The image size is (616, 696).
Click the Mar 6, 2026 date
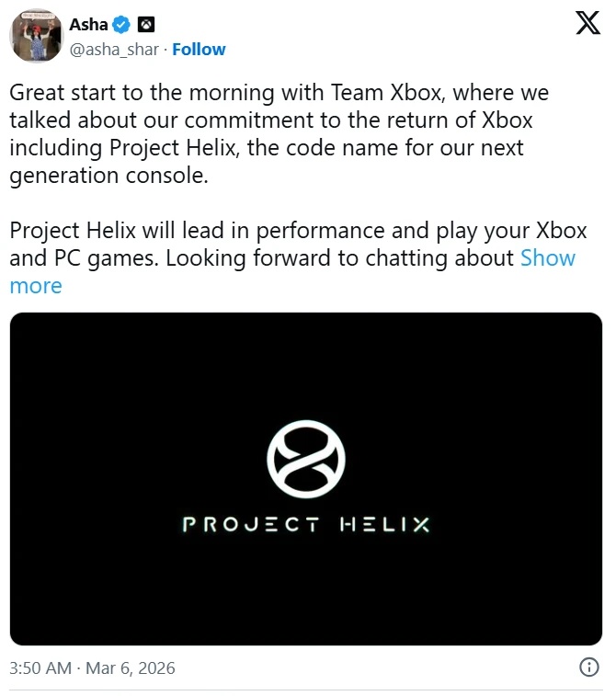click(131, 667)
